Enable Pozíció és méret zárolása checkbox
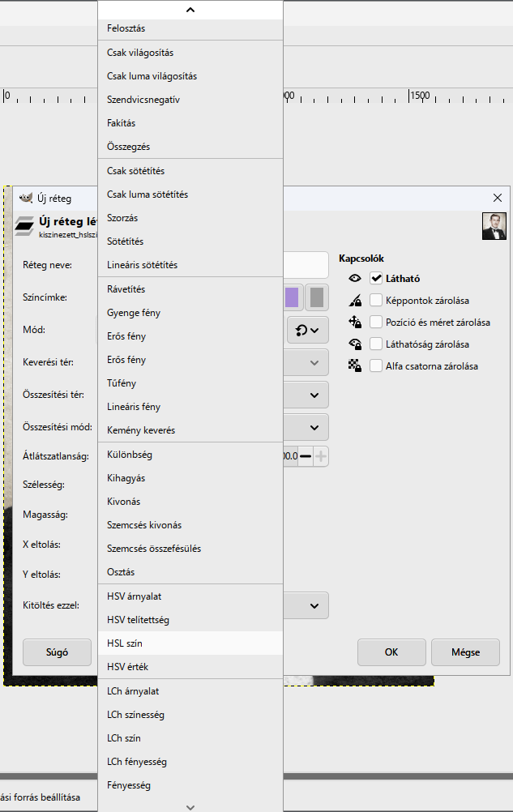Screen dimensions: 513x812 376,322
